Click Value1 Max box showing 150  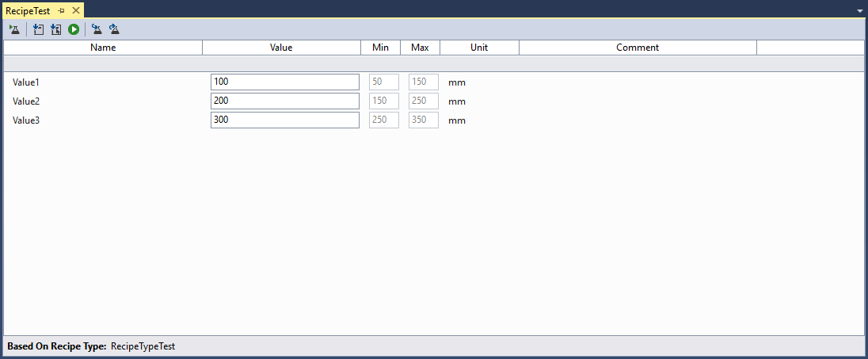[x=424, y=82]
